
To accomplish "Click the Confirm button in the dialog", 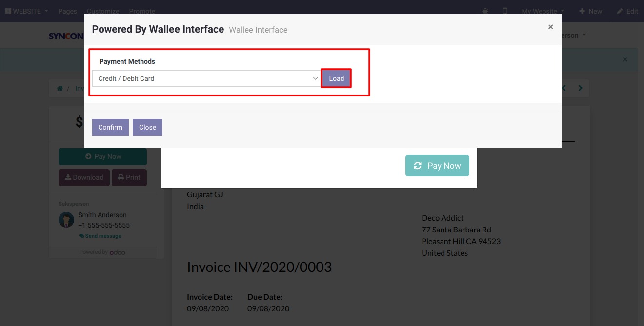I will click(110, 127).
